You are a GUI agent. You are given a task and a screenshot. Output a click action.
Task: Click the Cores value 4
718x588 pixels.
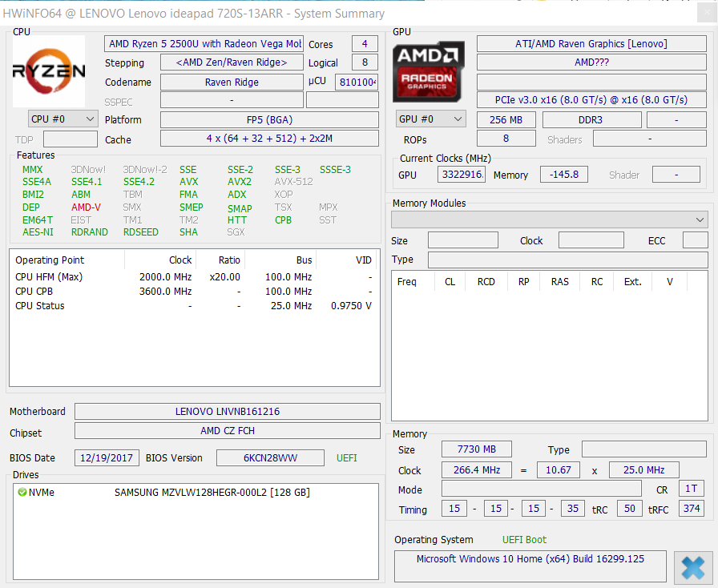click(x=365, y=44)
